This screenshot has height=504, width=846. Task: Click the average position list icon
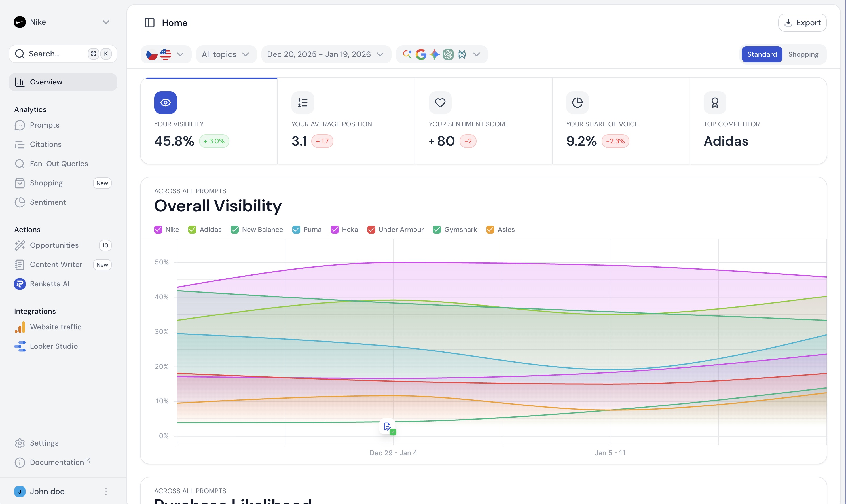(303, 103)
